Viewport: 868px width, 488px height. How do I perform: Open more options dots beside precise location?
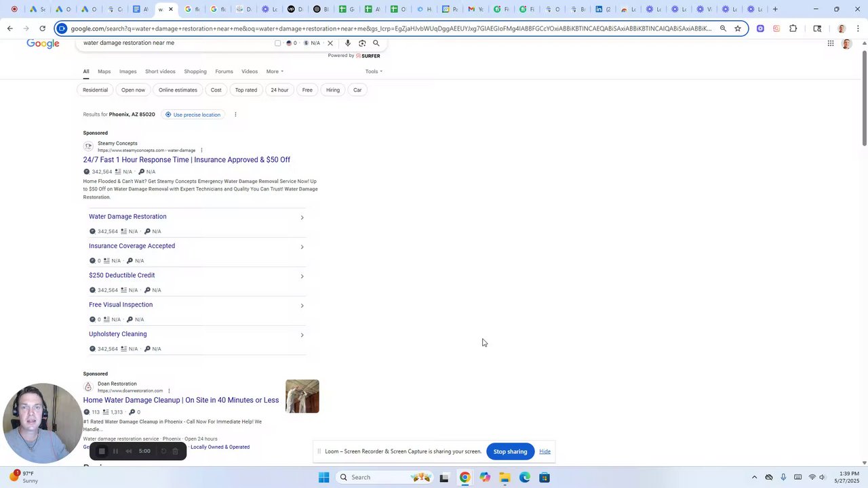click(235, 115)
